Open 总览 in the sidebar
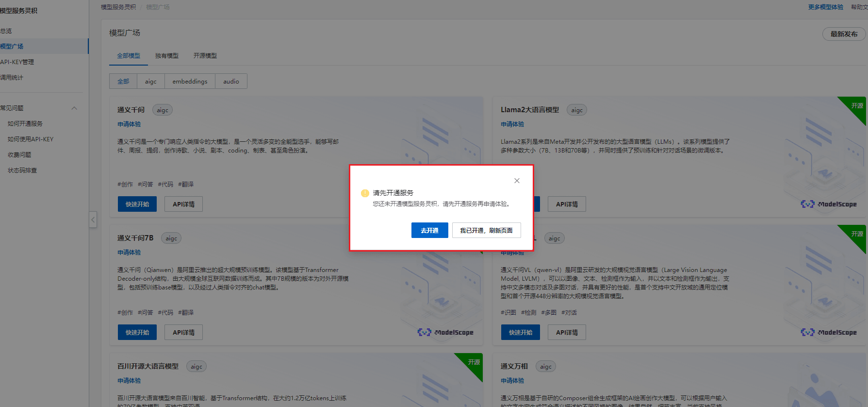This screenshot has height=407, width=868. pos(6,31)
